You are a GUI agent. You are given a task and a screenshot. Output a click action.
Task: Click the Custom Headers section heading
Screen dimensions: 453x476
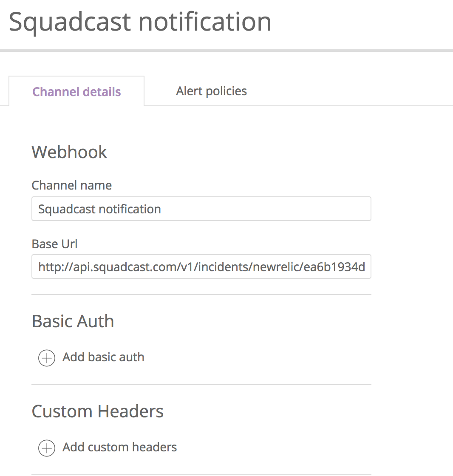pyautogui.click(x=97, y=411)
